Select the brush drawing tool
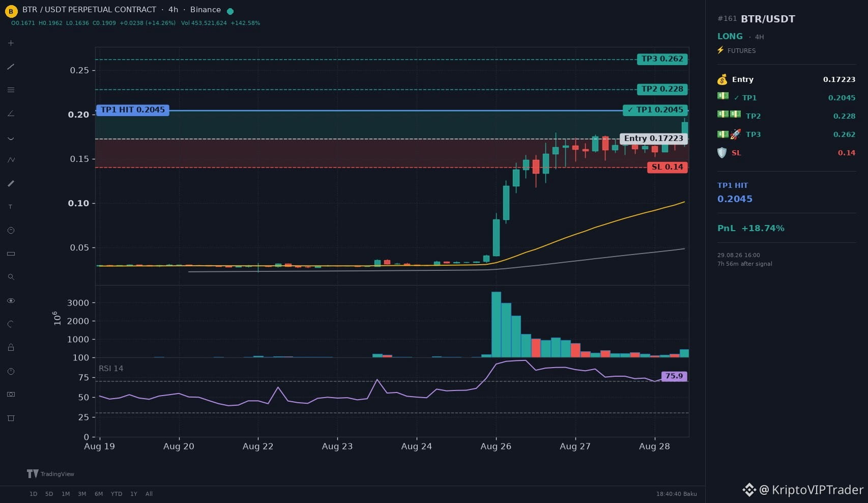The image size is (868, 503). click(x=11, y=183)
